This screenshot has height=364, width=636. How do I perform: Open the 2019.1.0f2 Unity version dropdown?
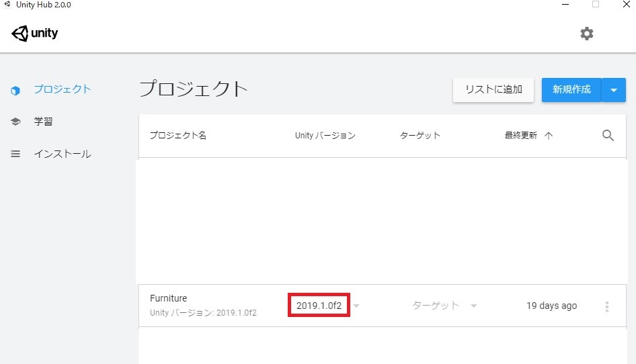click(356, 306)
